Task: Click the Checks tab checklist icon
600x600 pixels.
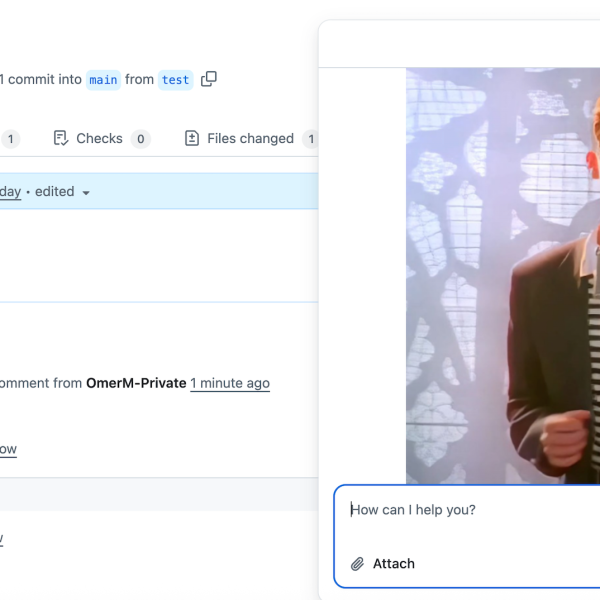Action: click(x=61, y=139)
